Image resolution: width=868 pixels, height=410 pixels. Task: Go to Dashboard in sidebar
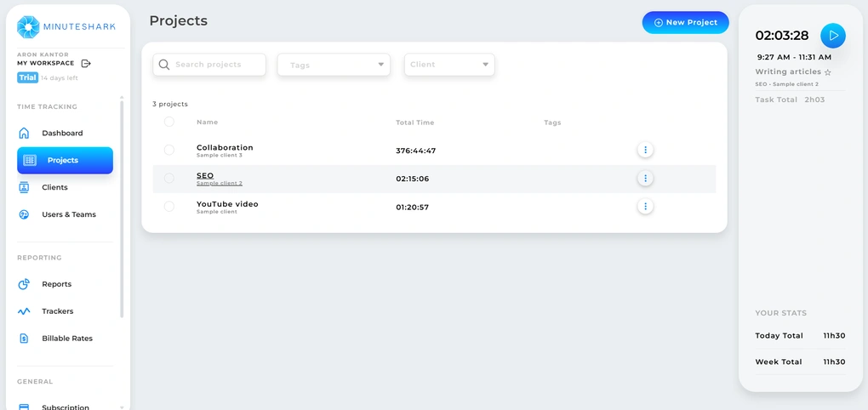coord(62,134)
